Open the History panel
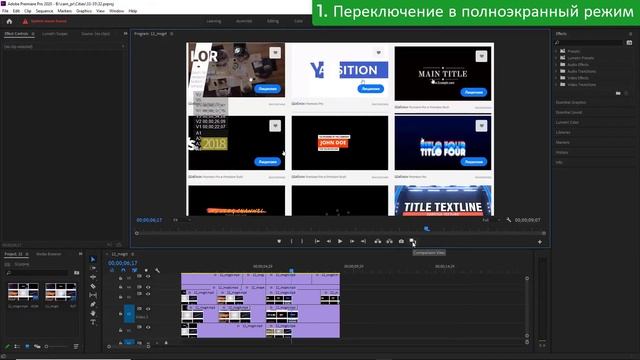The width and height of the screenshot is (640, 360). [x=562, y=152]
